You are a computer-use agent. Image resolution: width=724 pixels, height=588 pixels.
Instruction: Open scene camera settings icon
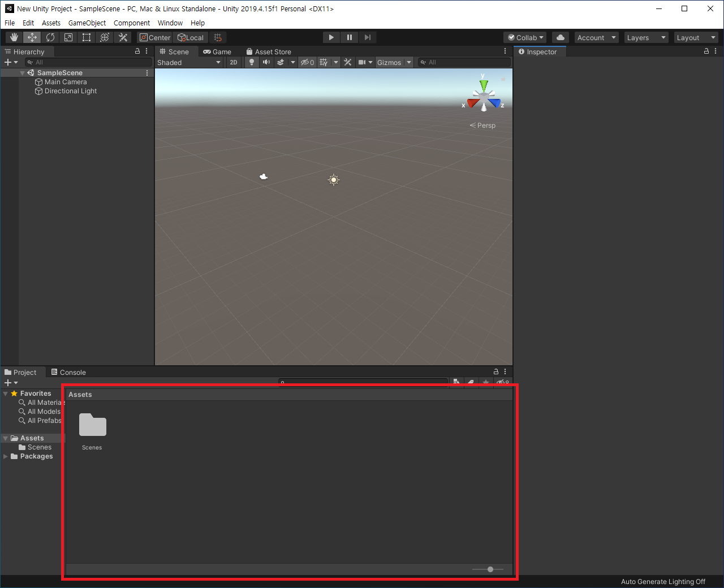362,62
